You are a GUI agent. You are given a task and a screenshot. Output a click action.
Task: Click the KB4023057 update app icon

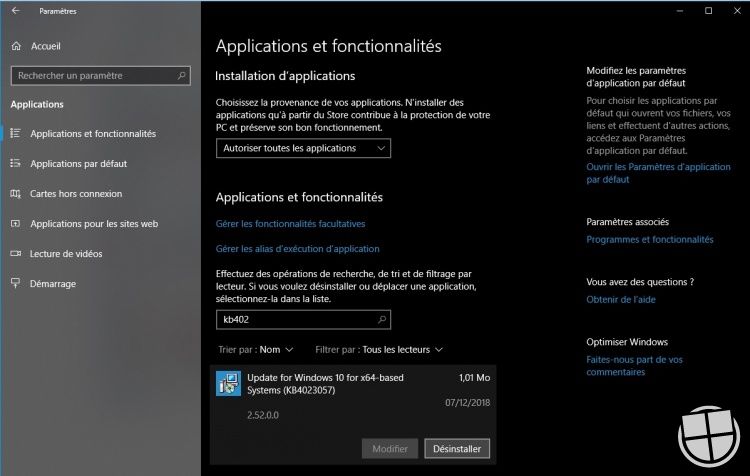coord(229,383)
